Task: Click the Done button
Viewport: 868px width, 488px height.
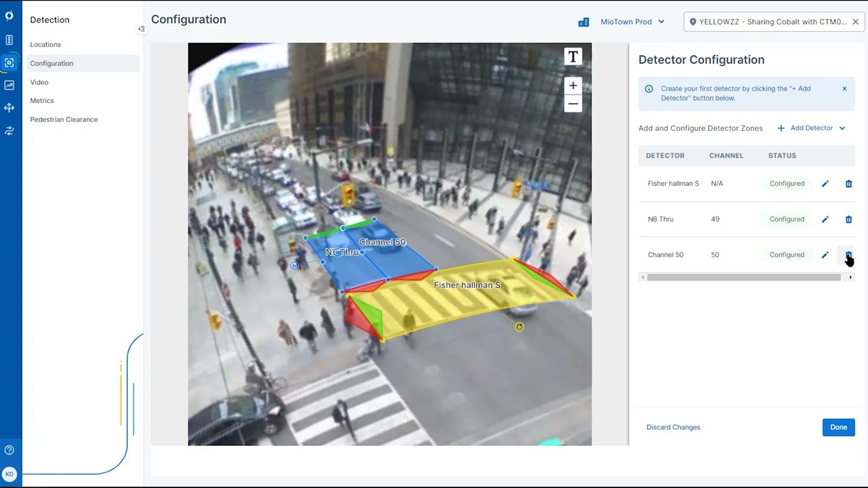Action: click(x=839, y=427)
